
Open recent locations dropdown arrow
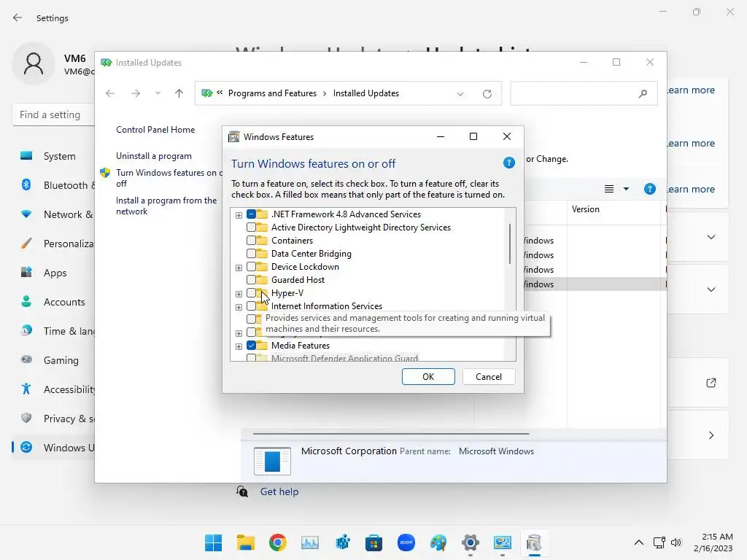click(x=158, y=93)
